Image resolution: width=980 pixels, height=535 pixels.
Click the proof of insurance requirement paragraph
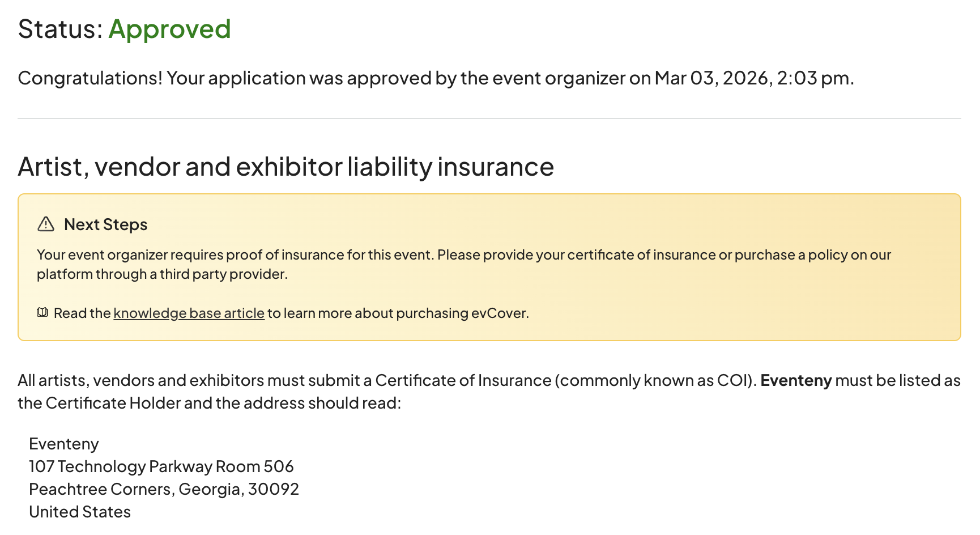463,255
